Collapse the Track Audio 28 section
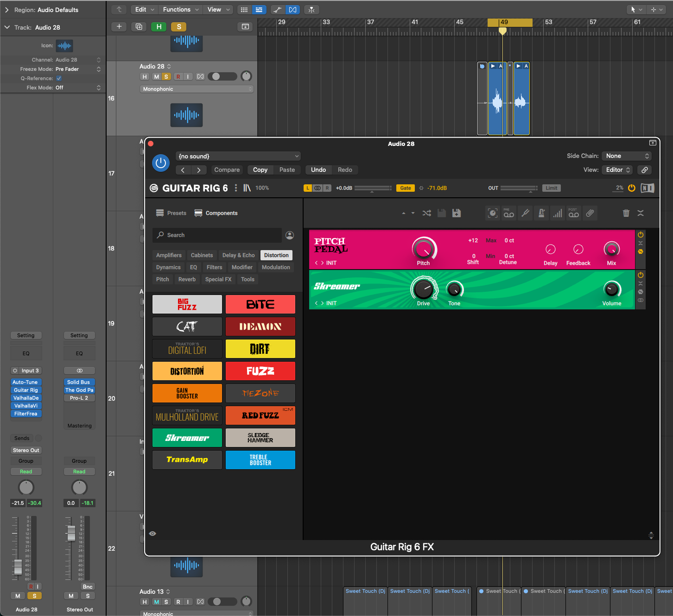Image resolution: width=673 pixels, height=616 pixels. (x=6, y=27)
